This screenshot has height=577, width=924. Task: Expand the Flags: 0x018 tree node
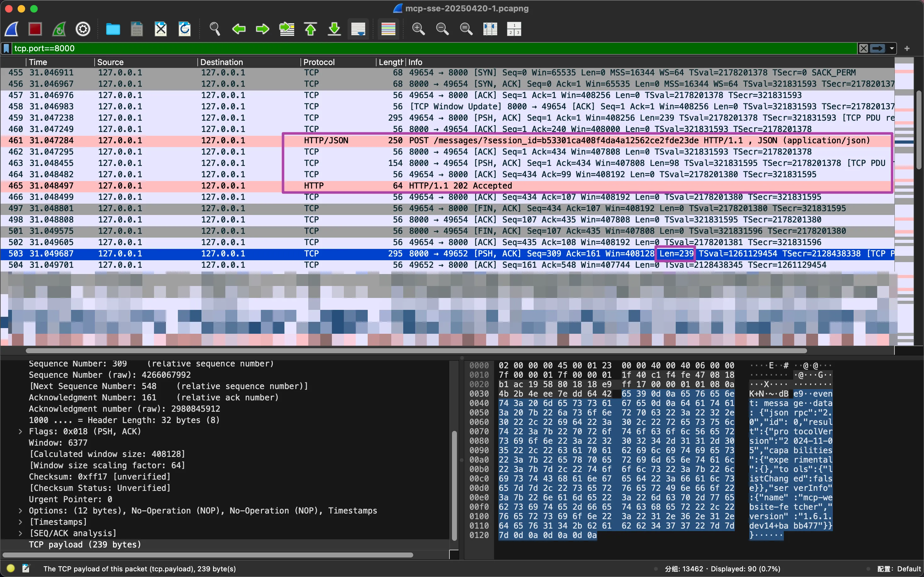coord(20,431)
